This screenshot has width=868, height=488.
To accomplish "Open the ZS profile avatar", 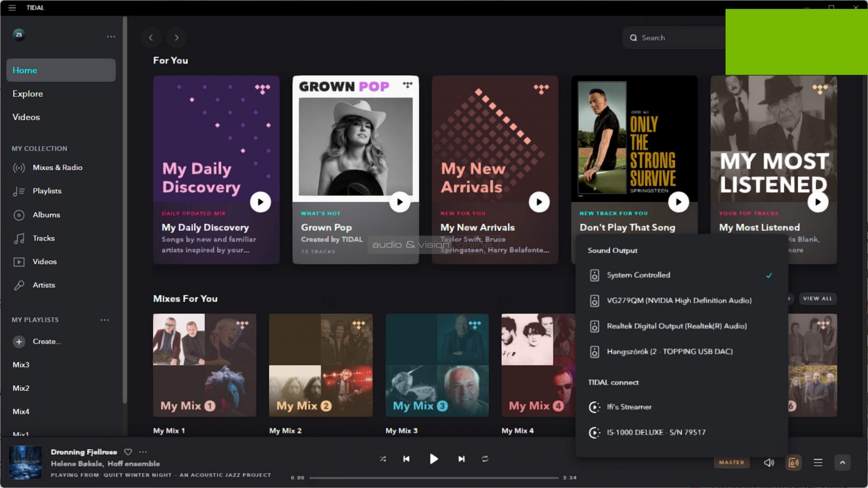I will tap(19, 35).
